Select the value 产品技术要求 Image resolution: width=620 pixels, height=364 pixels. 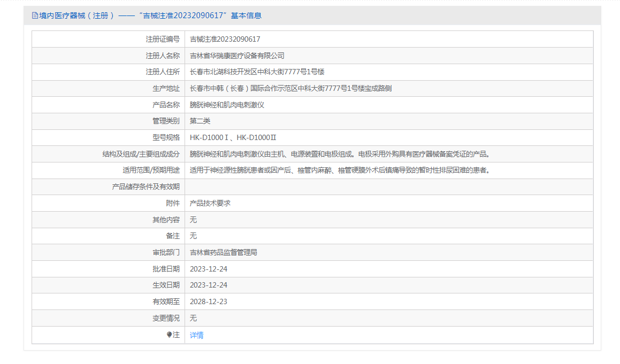click(210, 203)
